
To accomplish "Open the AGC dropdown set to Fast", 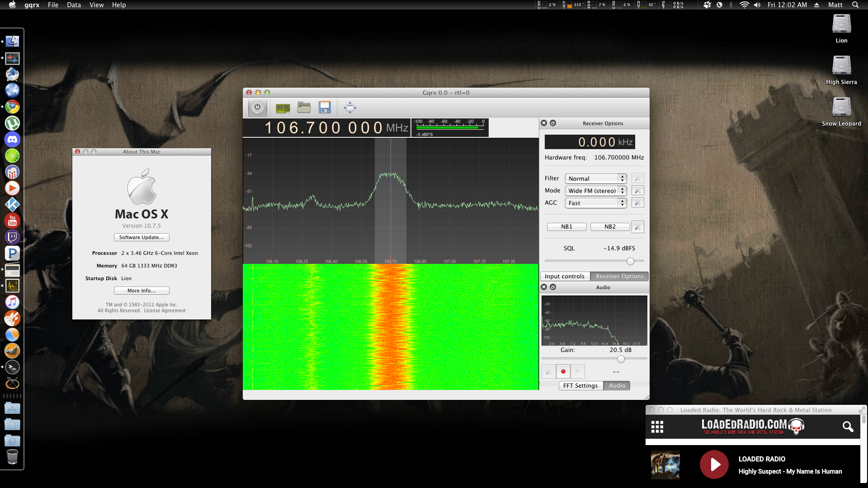I will (595, 203).
